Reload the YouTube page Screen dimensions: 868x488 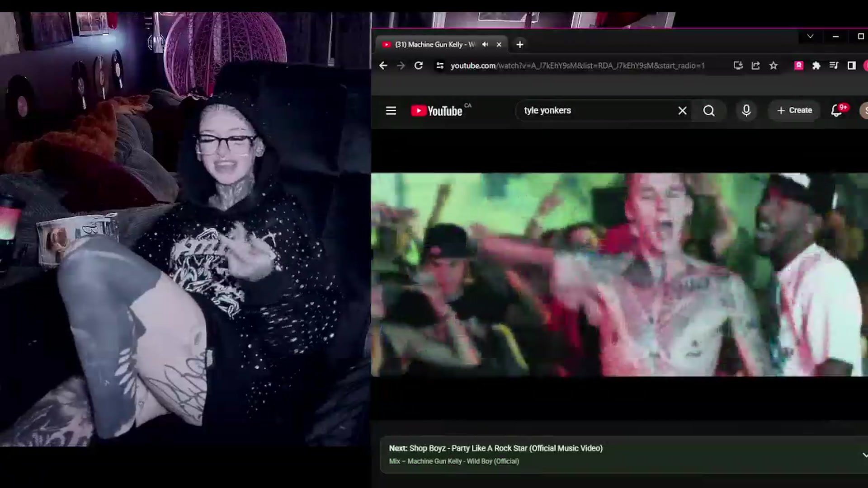(x=419, y=66)
